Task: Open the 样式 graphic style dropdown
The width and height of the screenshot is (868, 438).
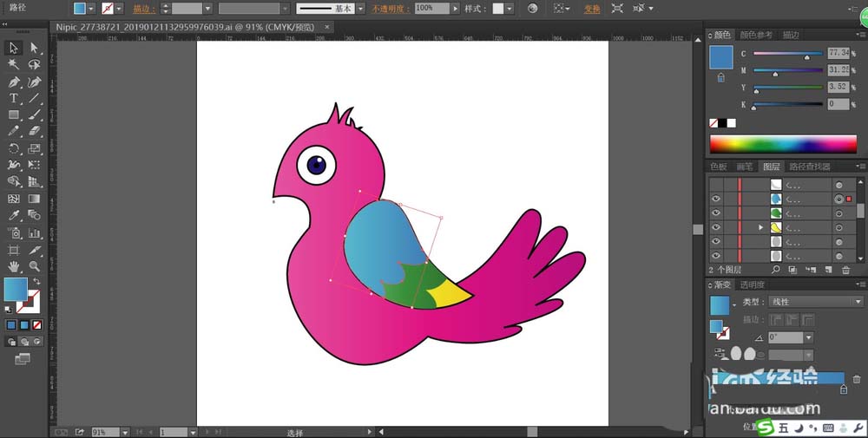Action: point(510,9)
